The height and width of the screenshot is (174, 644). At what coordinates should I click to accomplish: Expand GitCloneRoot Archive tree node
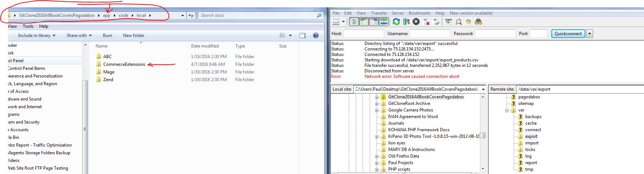pyautogui.click(x=377, y=104)
